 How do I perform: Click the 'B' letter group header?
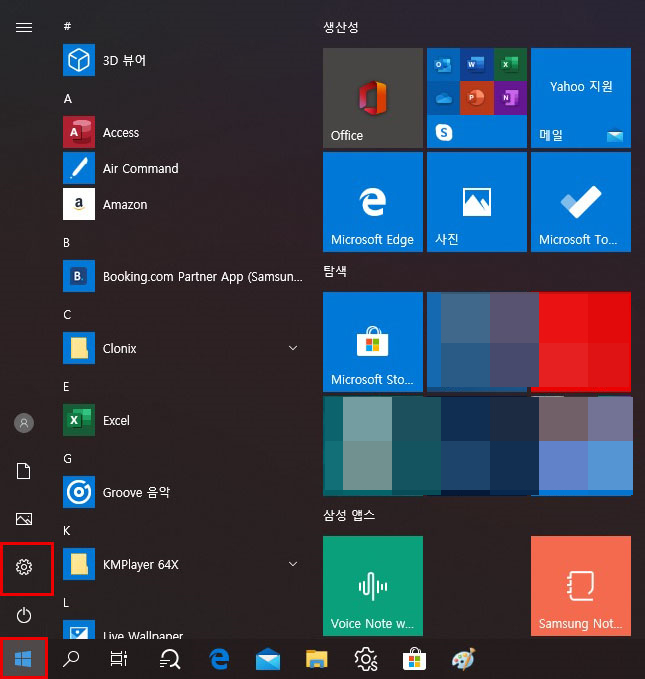(66, 242)
